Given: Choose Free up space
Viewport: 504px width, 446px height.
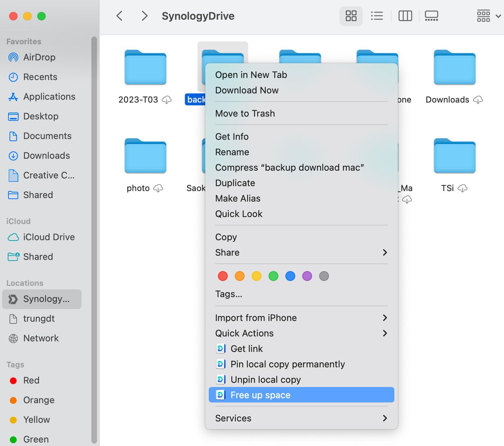Looking at the screenshot, I should click(x=301, y=395).
